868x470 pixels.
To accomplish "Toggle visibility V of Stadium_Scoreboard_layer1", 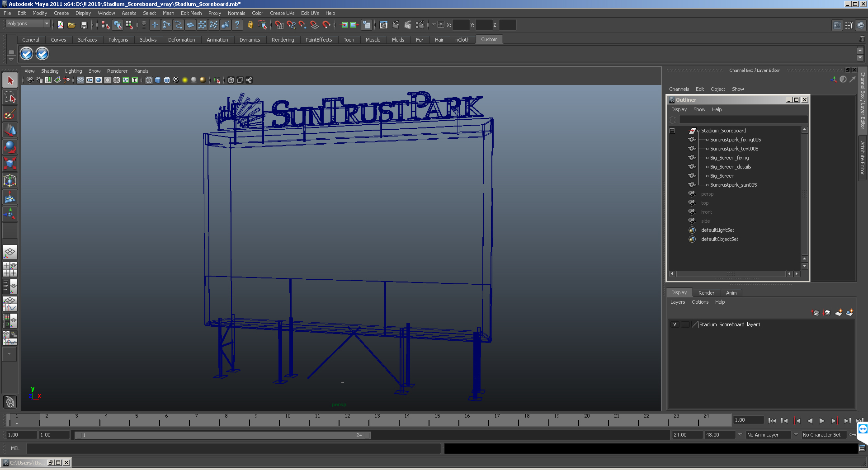I will 675,324.
